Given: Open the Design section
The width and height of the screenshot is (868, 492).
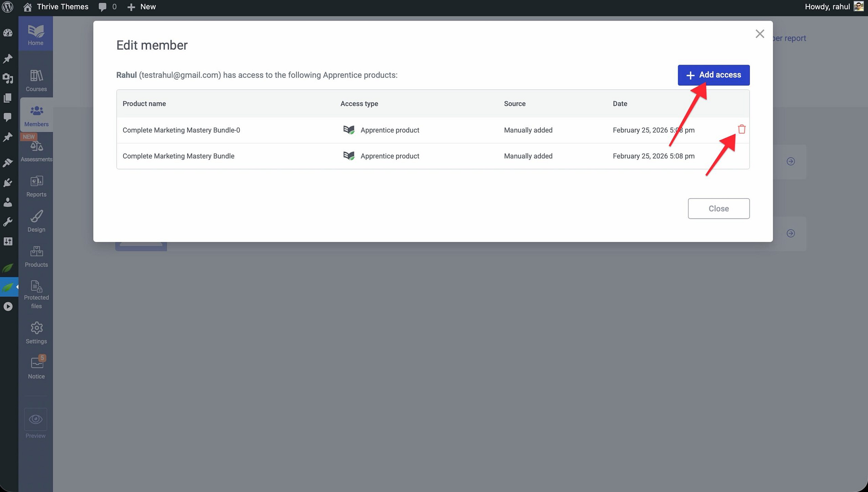Looking at the screenshot, I should (x=36, y=221).
